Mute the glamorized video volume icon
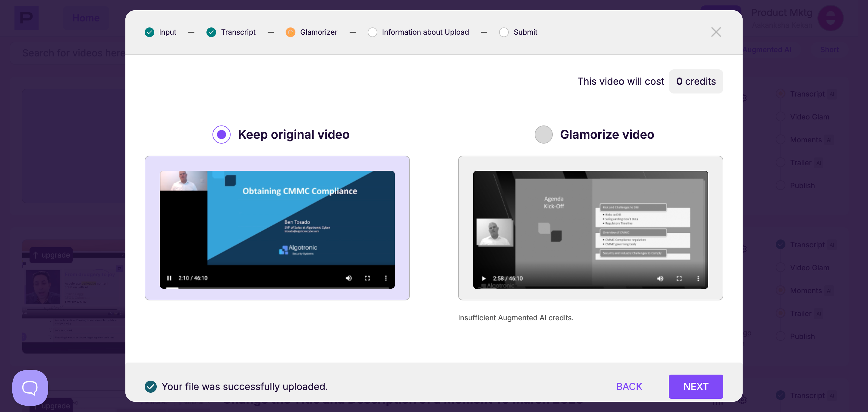The image size is (868, 412). tap(660, 278)
